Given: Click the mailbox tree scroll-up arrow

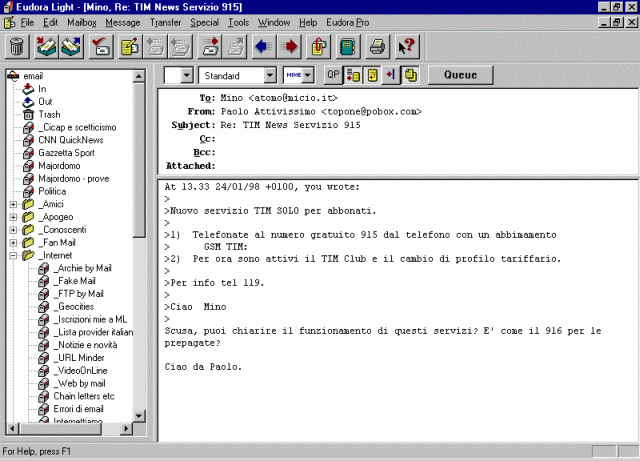Looking at the screenshot, I should click(139, 76).
